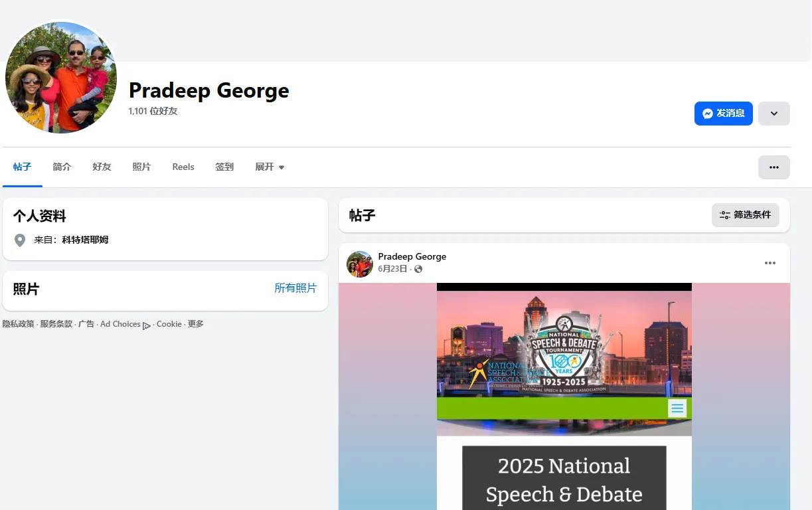
Task: Open the three-dot menu on profile tab bar
Action: [x=774, y=167]
